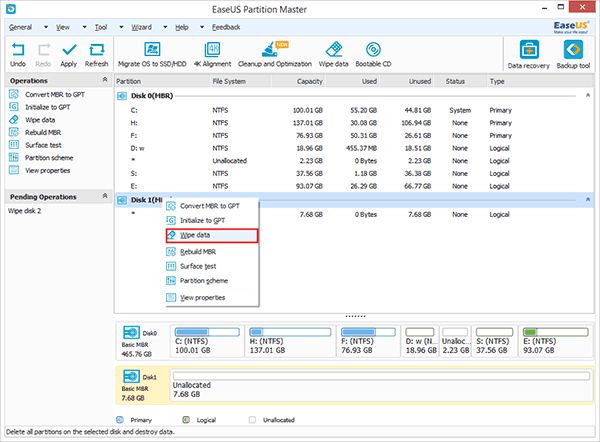Viewport: 600px width, 442px height.
Task: Choose Initialize to GPT in context menu
Action: tap(212, 220)
